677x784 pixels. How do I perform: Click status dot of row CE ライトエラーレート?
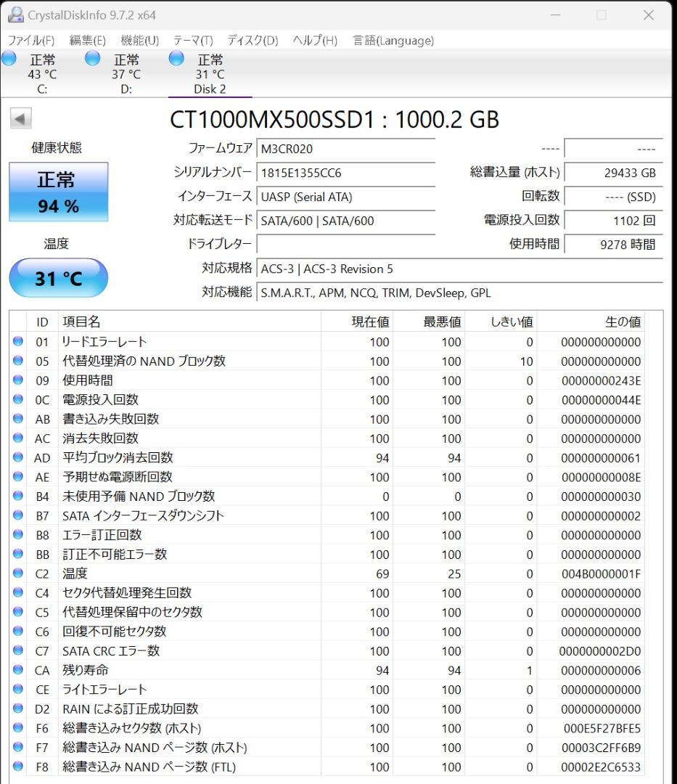pos(18,689)
